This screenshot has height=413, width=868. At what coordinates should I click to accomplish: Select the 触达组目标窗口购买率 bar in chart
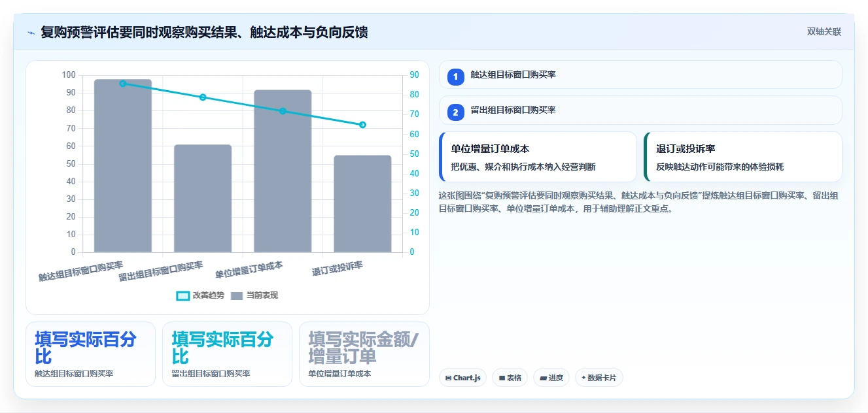(x=123, y=166)
